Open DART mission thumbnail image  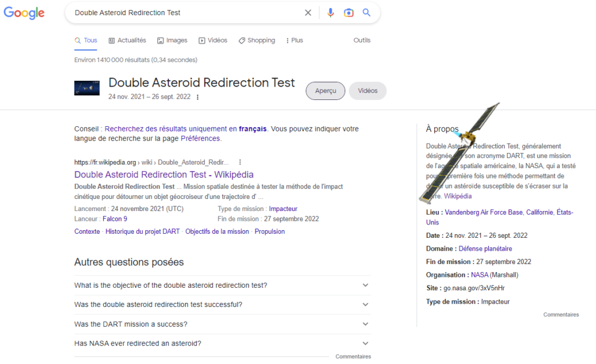(87, 88)
